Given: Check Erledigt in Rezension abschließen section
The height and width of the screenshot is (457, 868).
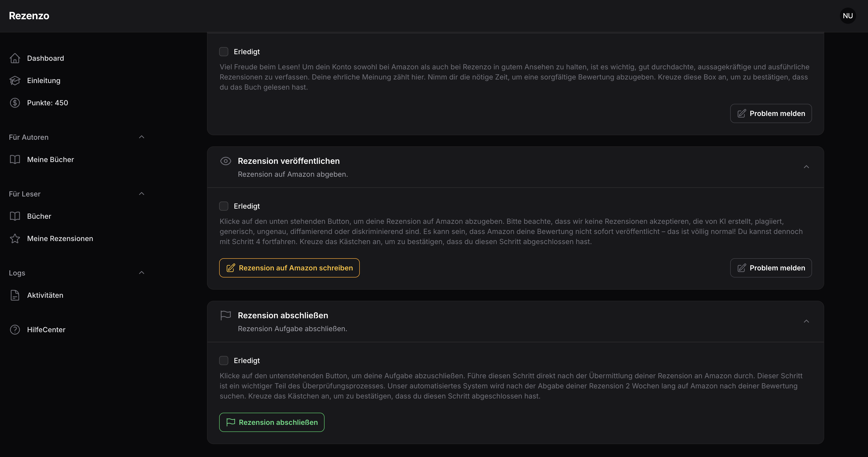Looking at the screenshot, I should tap(224, 360).
